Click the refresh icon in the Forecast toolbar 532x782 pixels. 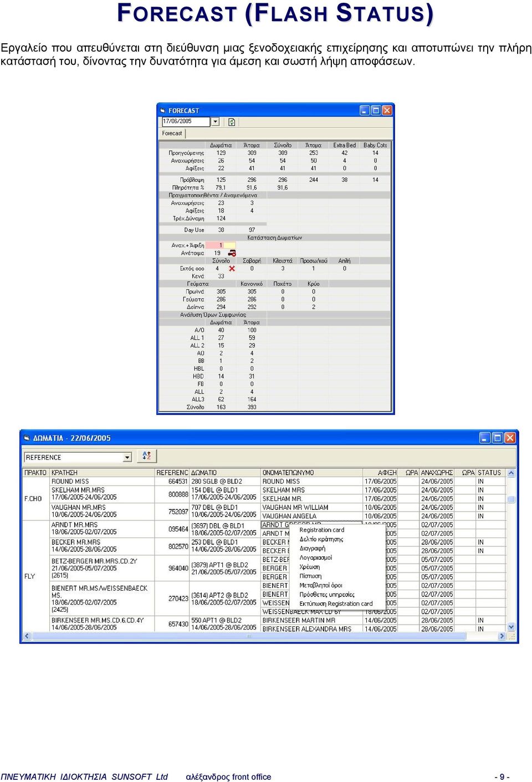[232, 122]
